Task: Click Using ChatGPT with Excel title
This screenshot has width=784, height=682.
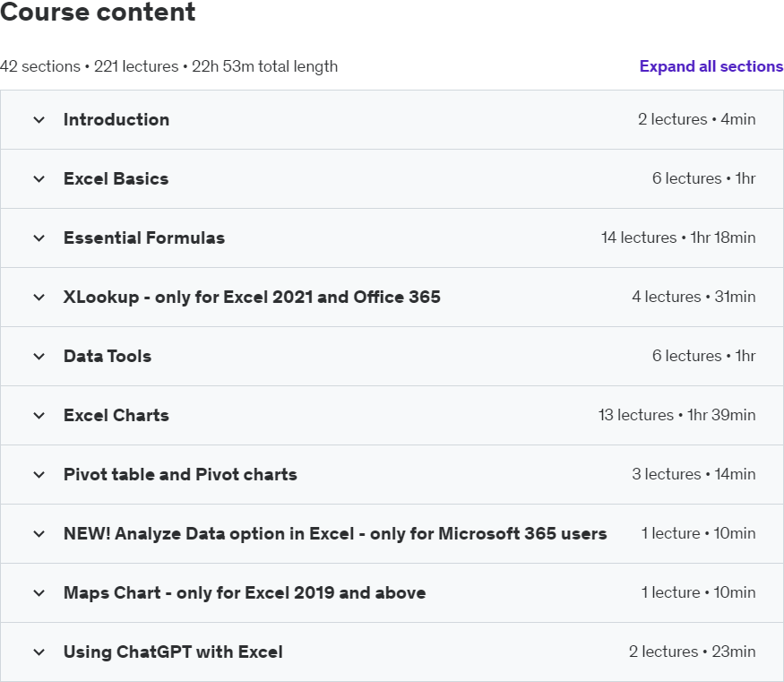Action: point(173,652)
